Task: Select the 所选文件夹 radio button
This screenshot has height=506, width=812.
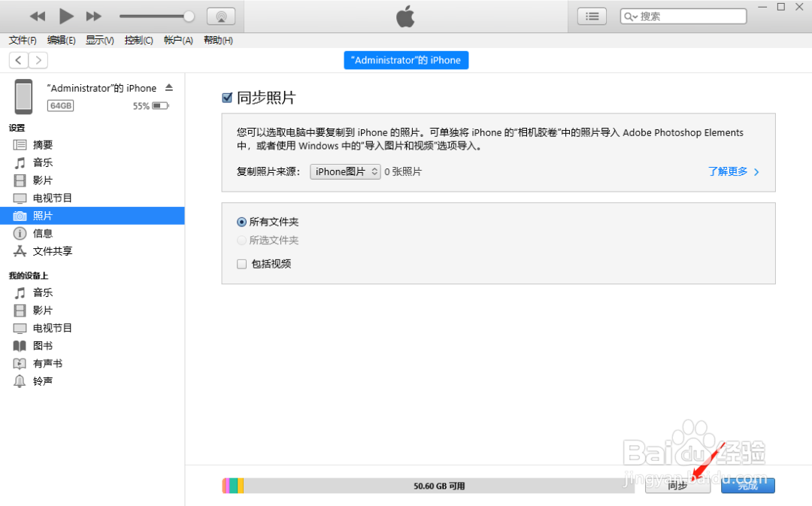Action: click(241, 241)
